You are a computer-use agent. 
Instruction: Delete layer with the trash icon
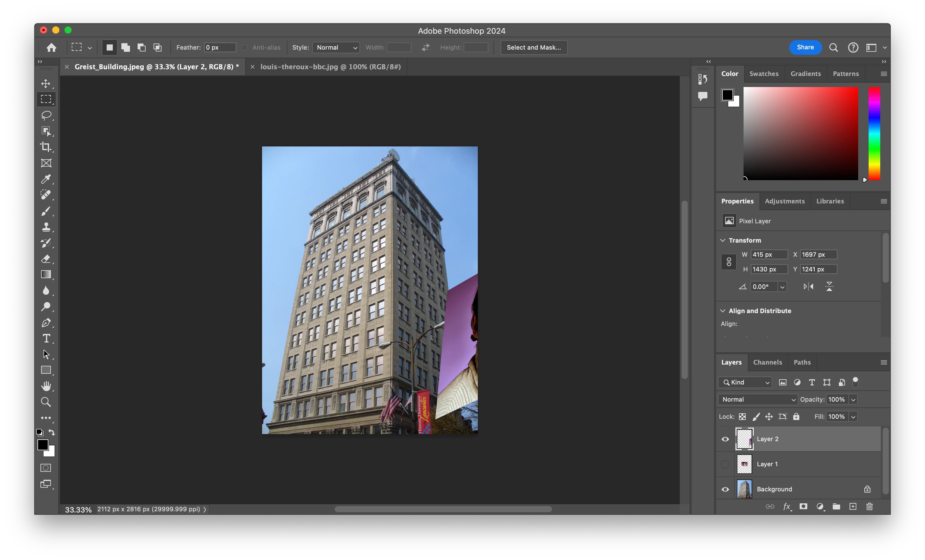pyautogui.click(x=869, y=507)
